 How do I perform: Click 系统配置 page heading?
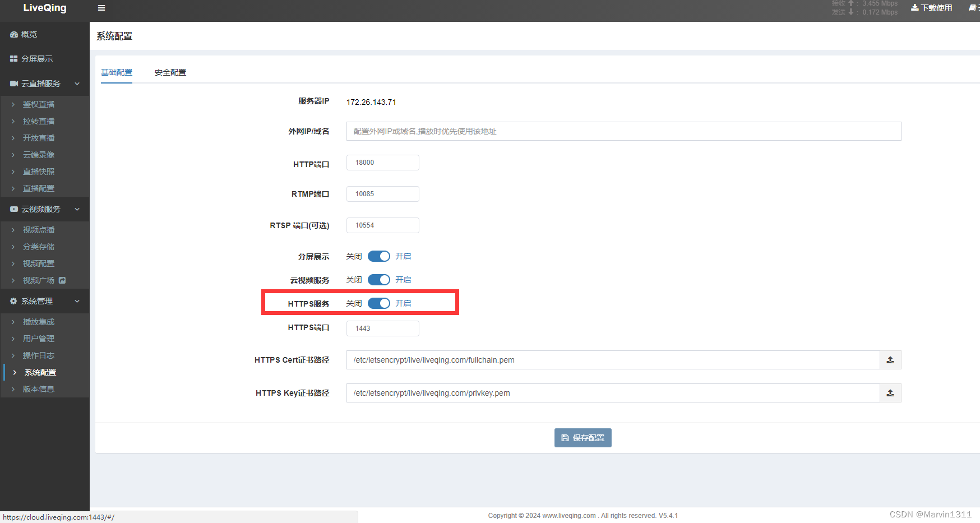click(x=114, y=36)
